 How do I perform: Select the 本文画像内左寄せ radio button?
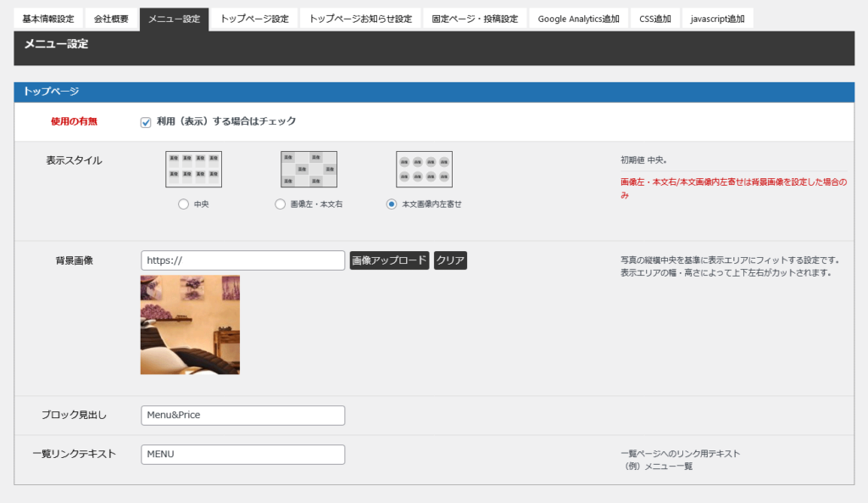click(391, 204)
